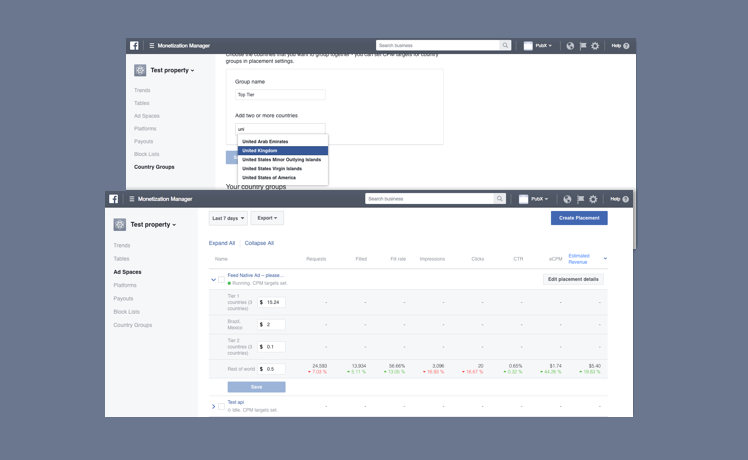
Task: Open the globe notifications icon in the back window
Action: [x=570, y=46]
